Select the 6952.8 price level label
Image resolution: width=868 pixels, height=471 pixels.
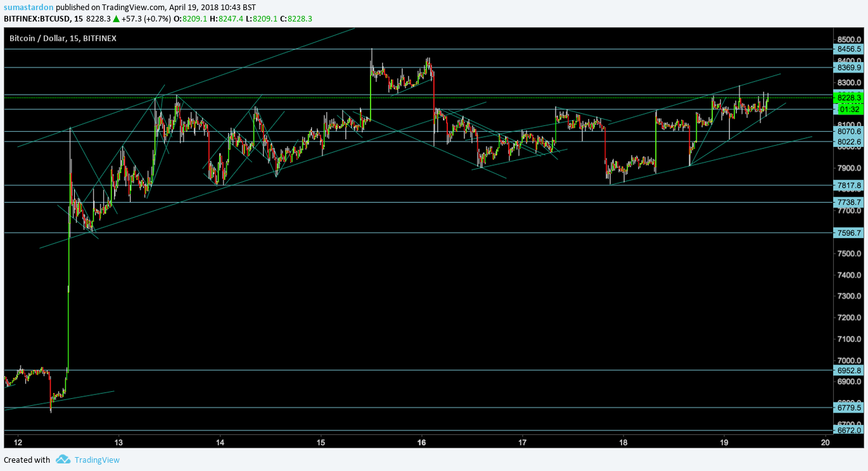(x=849, y=370)
